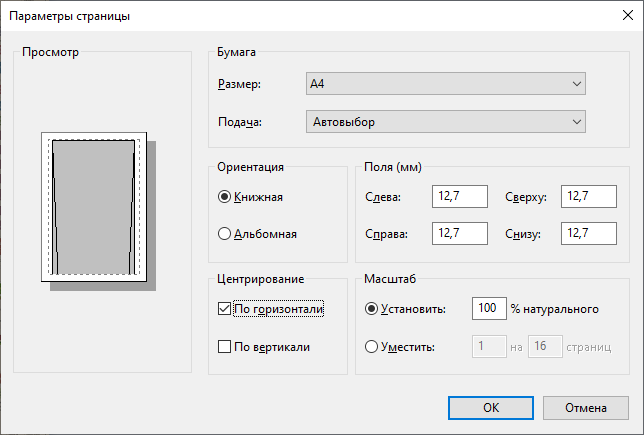Click the Сверху margin input field
This screenshot has height=435, width=644.
tap(589, 196)
